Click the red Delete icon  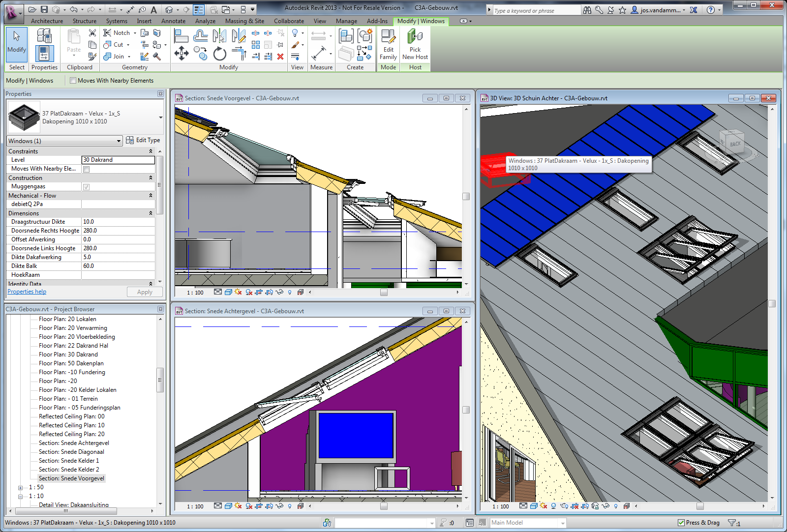pos(280,57)
